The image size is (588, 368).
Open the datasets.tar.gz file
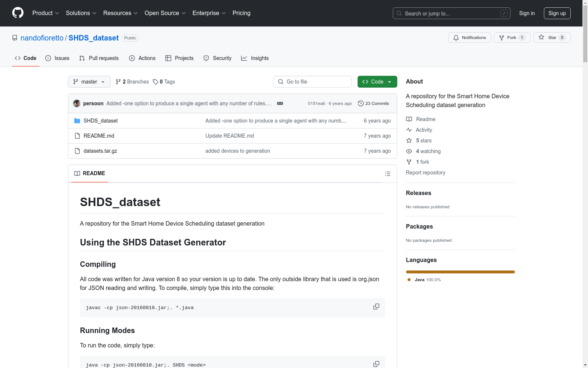point(100,151)
